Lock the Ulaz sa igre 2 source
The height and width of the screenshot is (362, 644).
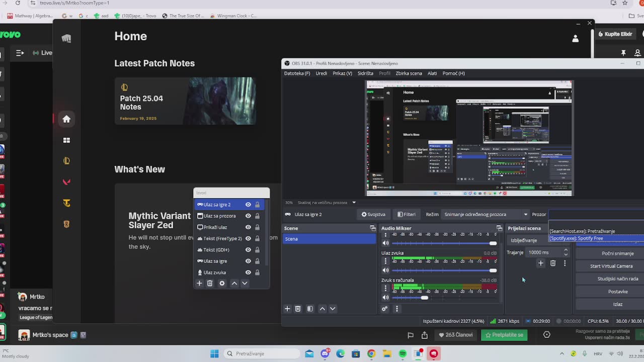(257, 205)
